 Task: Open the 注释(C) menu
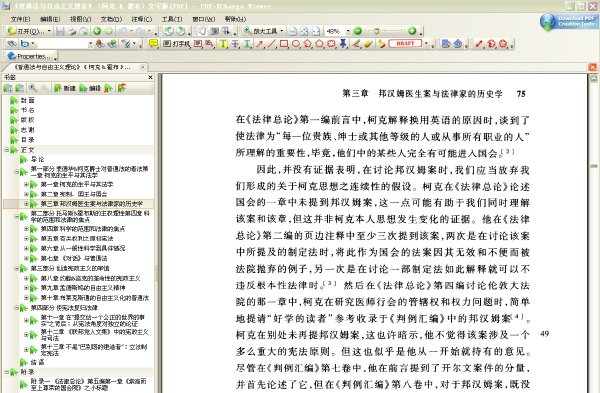[142, 19]
